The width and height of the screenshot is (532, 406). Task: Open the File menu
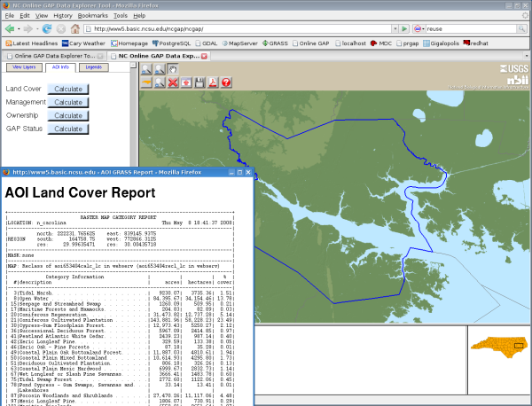10,16
